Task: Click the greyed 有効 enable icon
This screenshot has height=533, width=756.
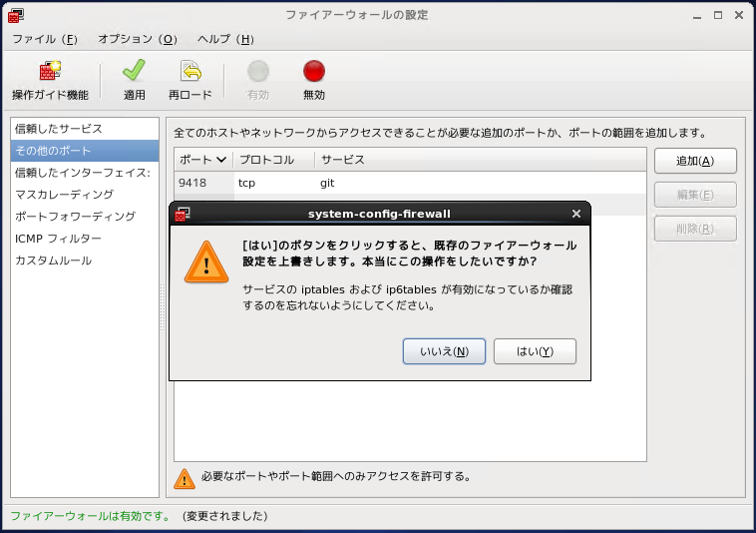Action: (x=258, y=71)
